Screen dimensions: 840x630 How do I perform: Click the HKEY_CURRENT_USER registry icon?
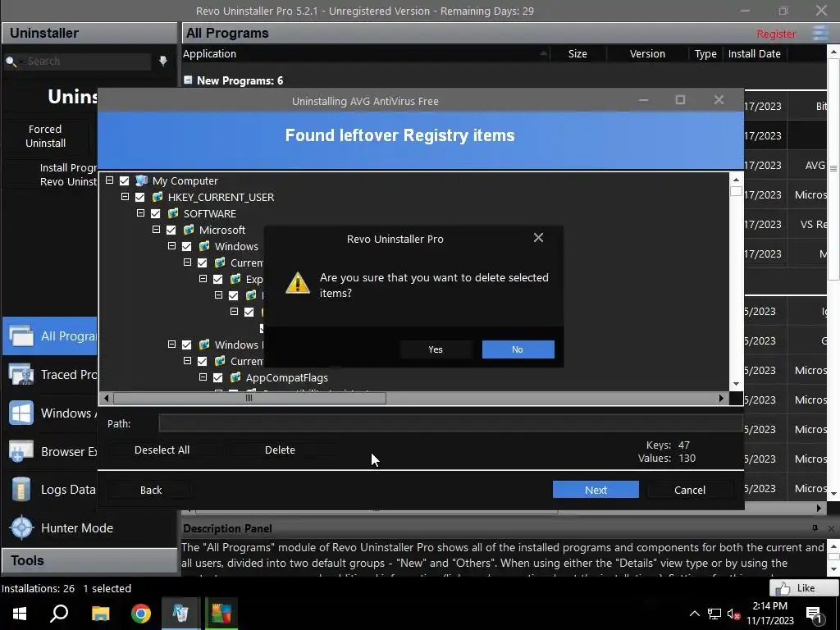pos(157,197)
